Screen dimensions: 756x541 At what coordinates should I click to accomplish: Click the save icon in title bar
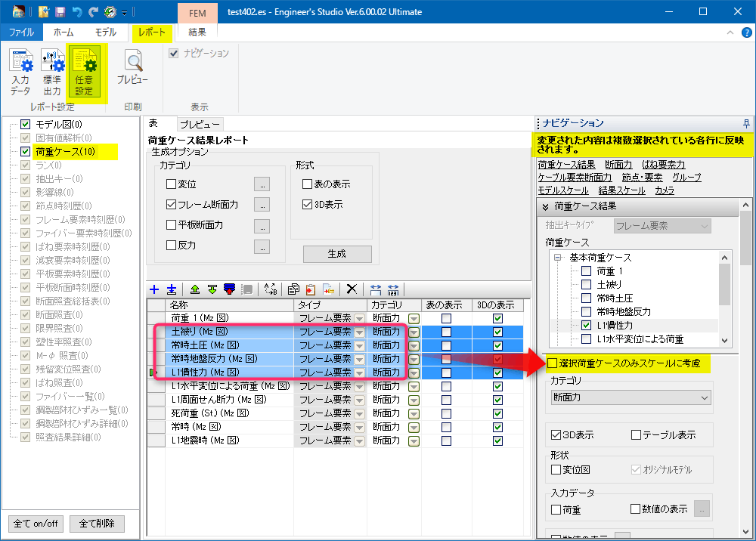point(59,12)
